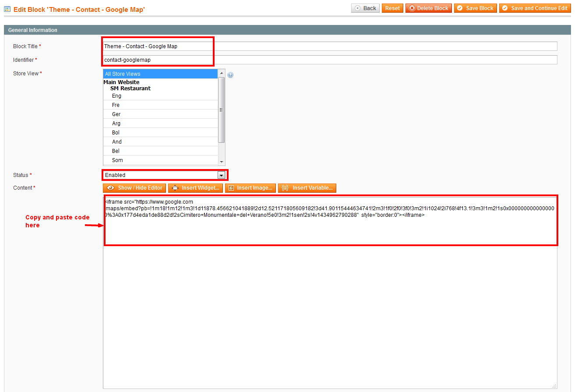Click the Edit Block page title
578x392 pixels.
click(79, 9)
